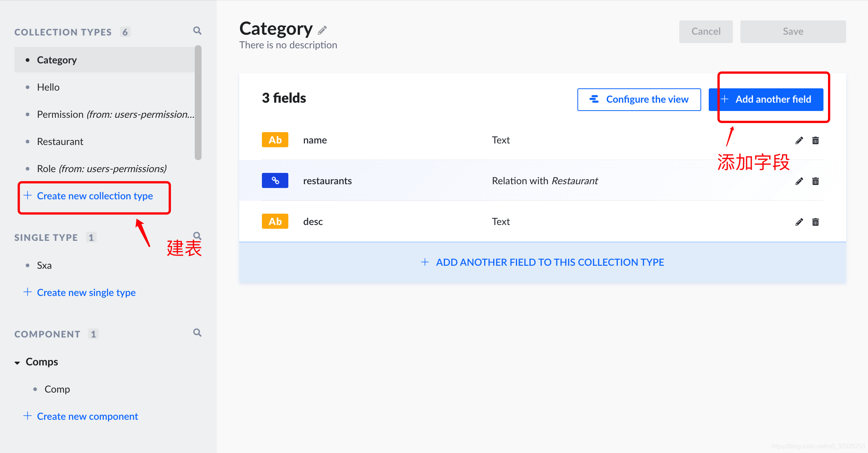Delete the desc field with trash icon

[816, 222]
